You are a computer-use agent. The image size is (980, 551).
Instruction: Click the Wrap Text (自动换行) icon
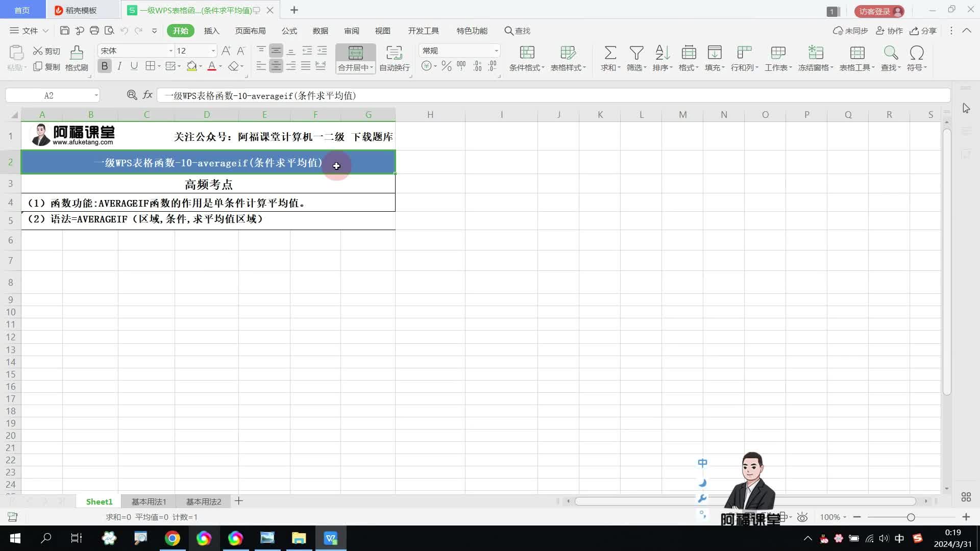pyautogui.click(x=394, y=53)
